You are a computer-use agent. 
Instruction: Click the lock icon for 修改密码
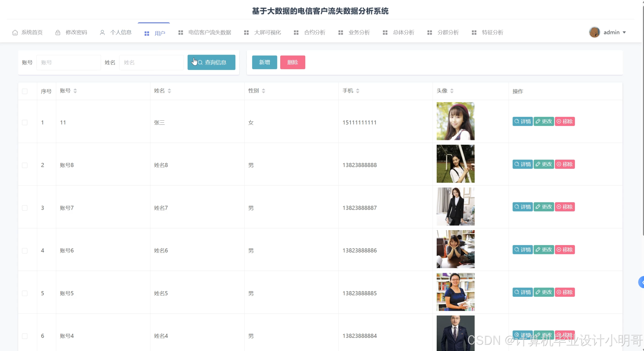58,32
